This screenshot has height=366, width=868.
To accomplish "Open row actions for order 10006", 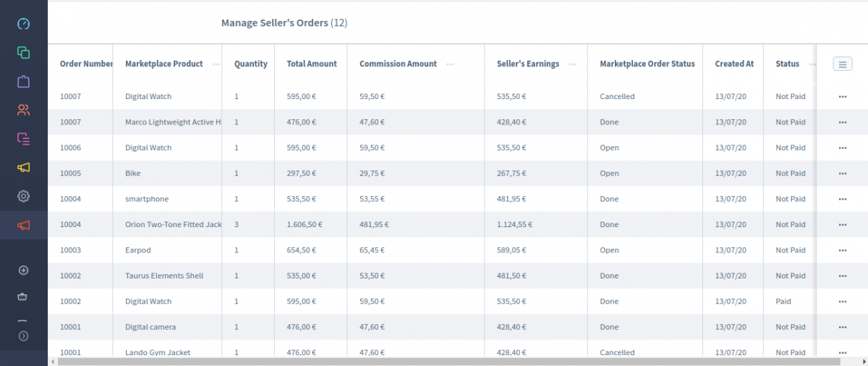I will click(x=842, y=148).
